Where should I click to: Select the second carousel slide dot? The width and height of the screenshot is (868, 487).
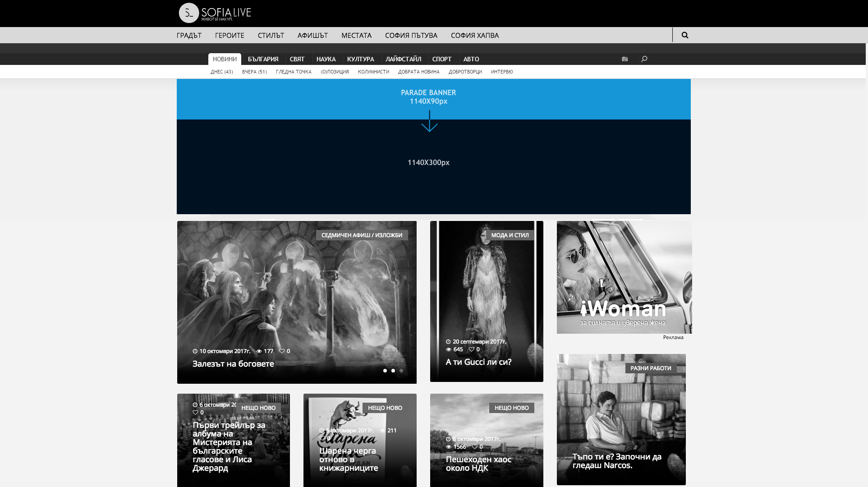[393, 371]
